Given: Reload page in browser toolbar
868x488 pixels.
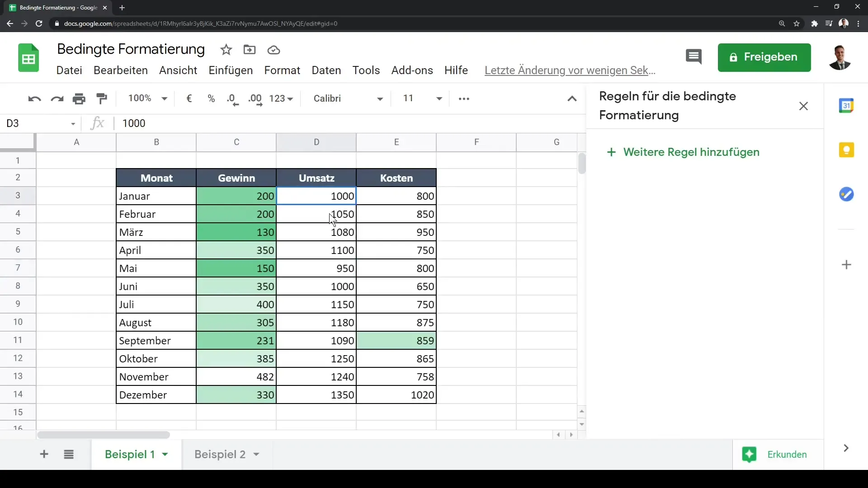Looking at the screenshot, I should tap(39, 23).
